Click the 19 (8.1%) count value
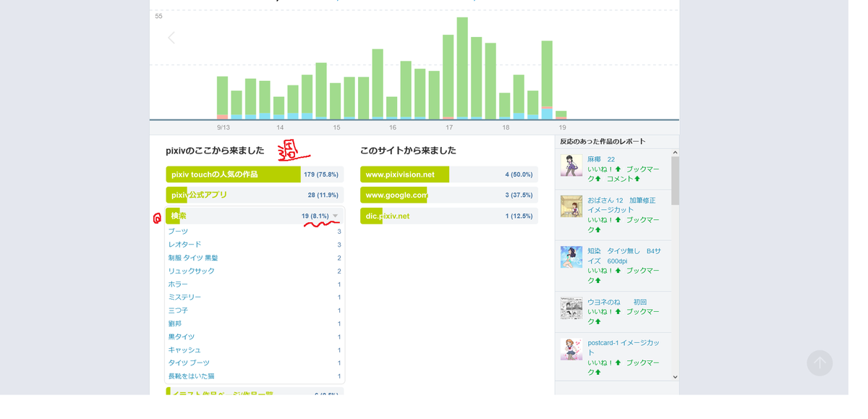Viewport: 868px width, 419px height. tap(315, 216)
